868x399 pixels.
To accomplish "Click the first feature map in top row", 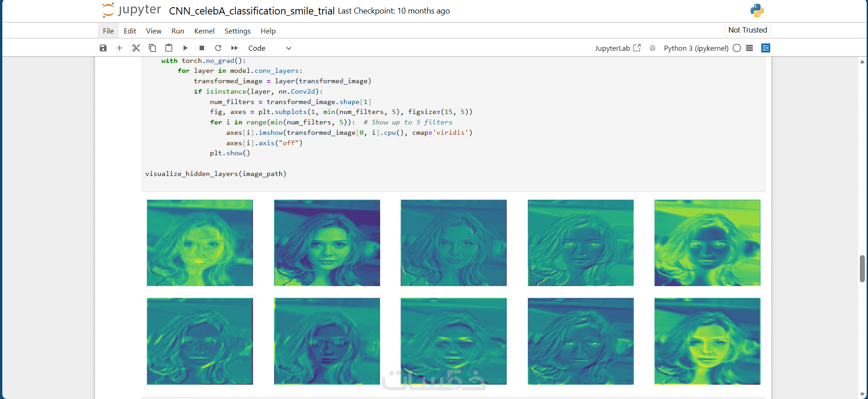I will point(200,243).
